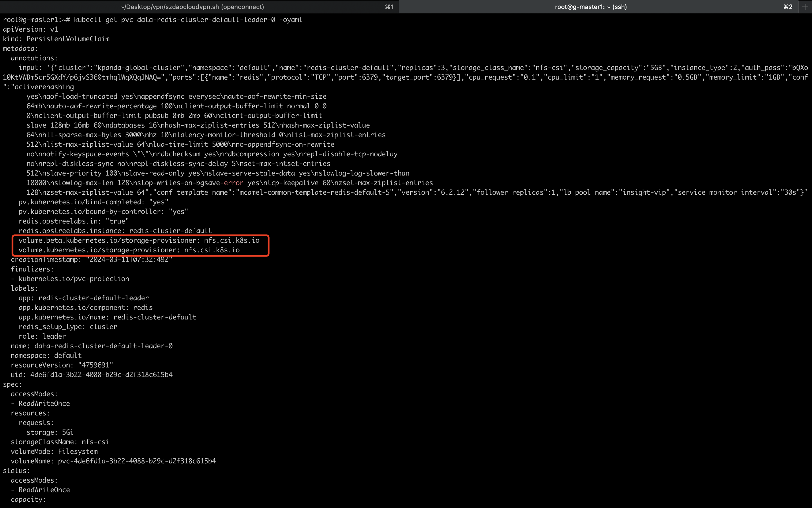
Task: Click the 'pv.kubernetes.io/bound-by-controller' annotation line
Action: pyautogui.click(x=103, y=212)
